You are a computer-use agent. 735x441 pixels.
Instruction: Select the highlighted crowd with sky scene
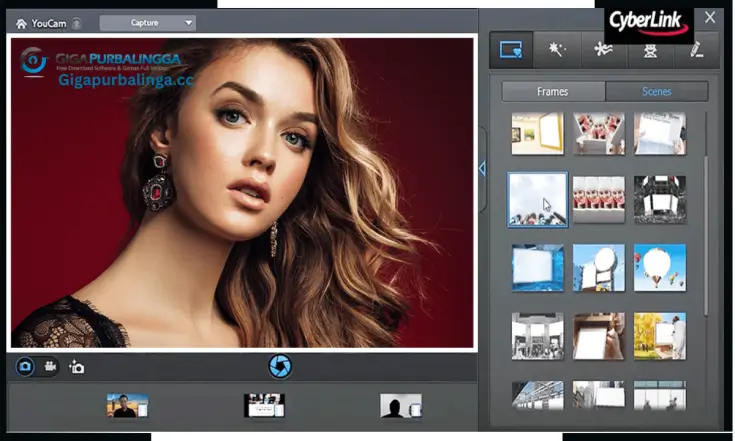(x=538, y=200)
